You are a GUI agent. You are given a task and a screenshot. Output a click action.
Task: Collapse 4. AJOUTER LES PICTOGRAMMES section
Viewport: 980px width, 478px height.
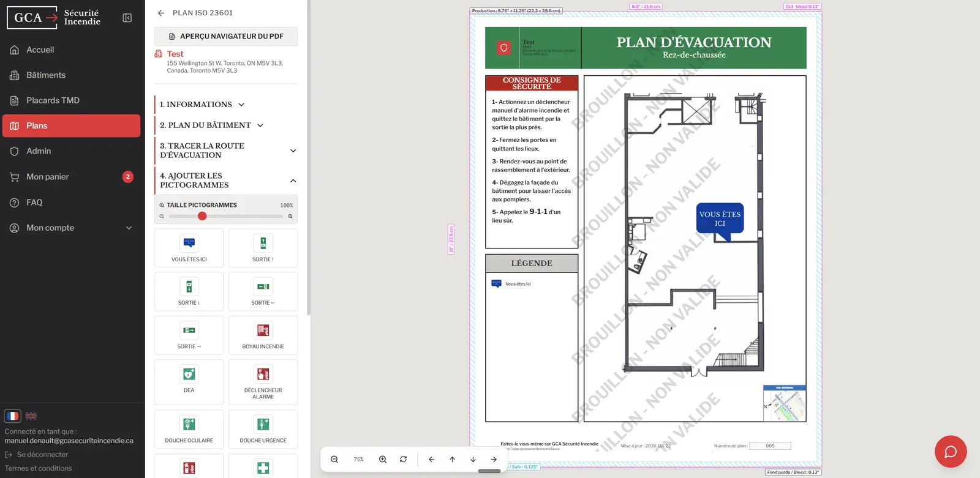click(226, 181)
